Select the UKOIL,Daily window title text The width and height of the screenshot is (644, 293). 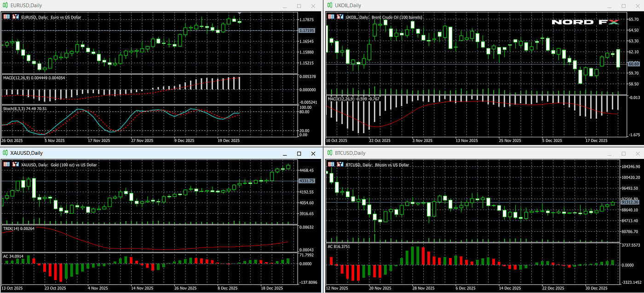coord(348,6)
